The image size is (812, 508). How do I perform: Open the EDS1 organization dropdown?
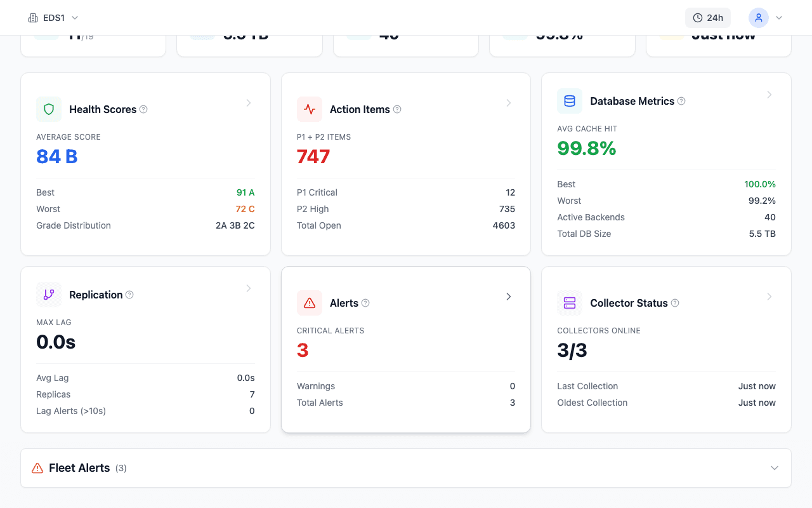pos(54,18)
